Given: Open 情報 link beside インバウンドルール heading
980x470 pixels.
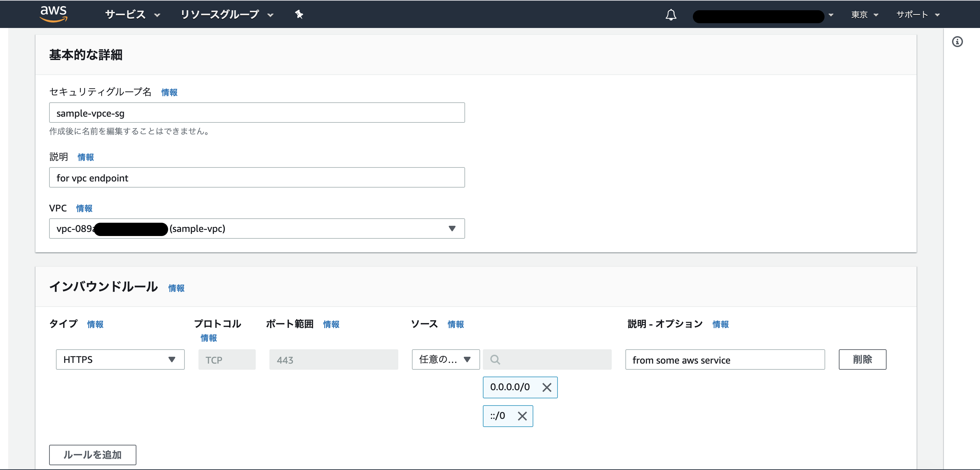Looking at the screenshot, I should click(176, 288).
